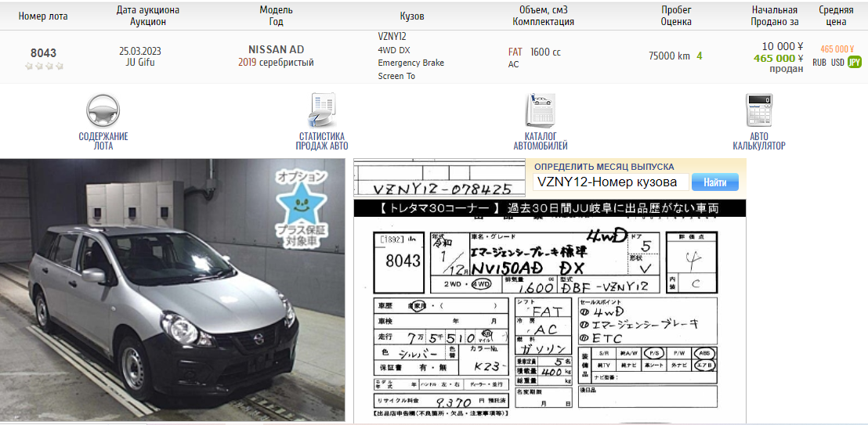Click the star rating under lot 8043
The height and width of the screenshot is (425, 868).
click(44, 66)
